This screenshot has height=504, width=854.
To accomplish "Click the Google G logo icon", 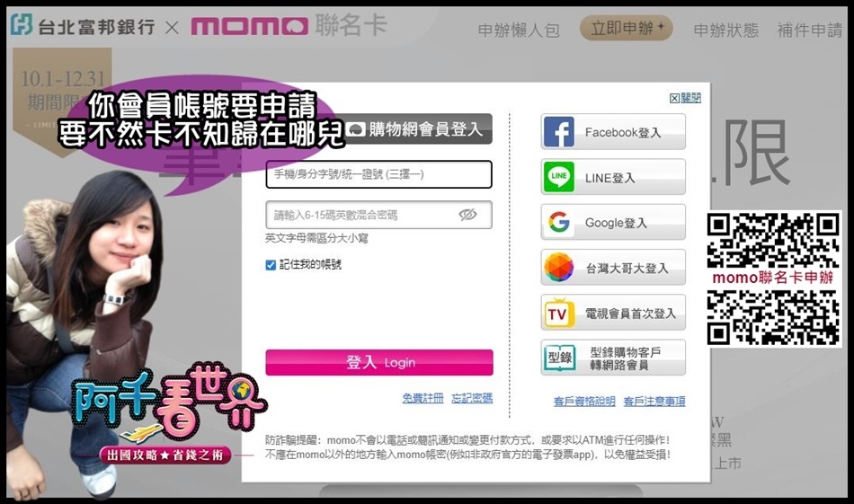I will point(559,222).
